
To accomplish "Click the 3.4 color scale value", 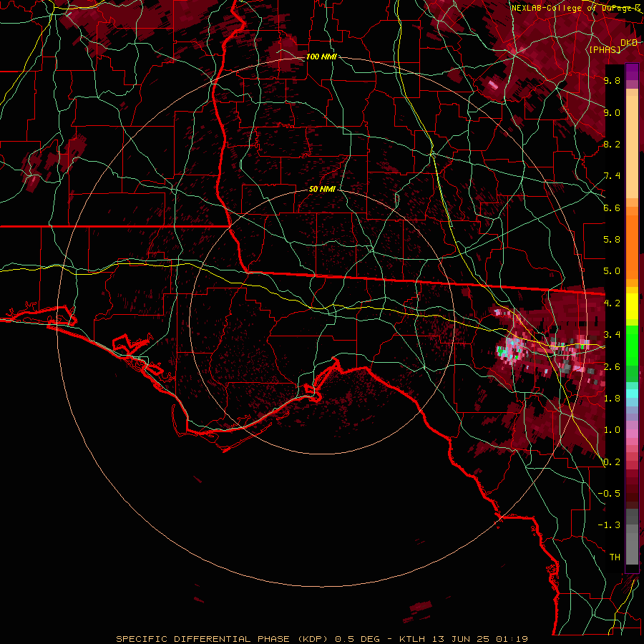I will click(x=612, y=335).
